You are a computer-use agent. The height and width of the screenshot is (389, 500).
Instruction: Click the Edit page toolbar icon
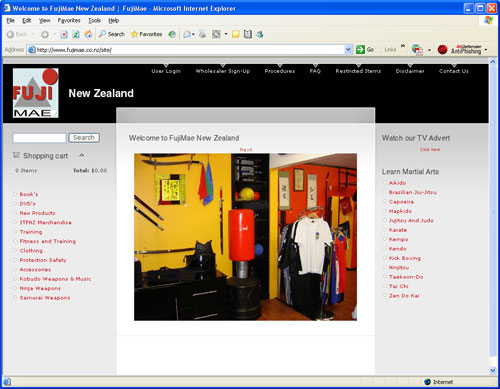click(216, 34)
